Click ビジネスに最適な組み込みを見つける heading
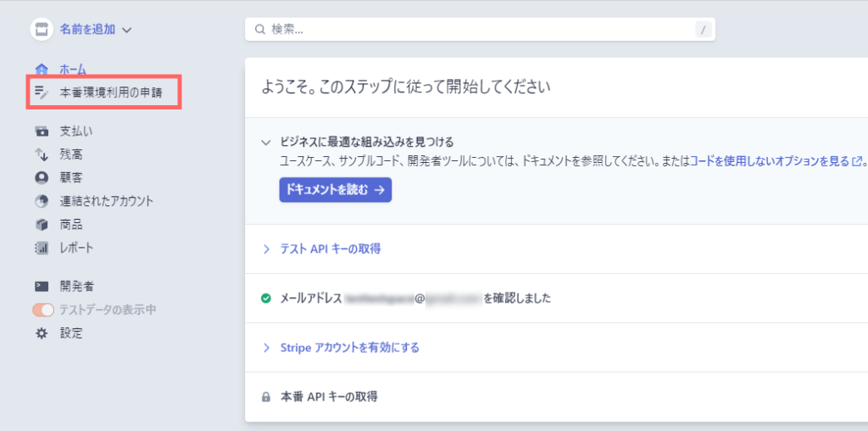Image resolution: width=868 pixels, height=431 pixels. click(x=367, y=142)
